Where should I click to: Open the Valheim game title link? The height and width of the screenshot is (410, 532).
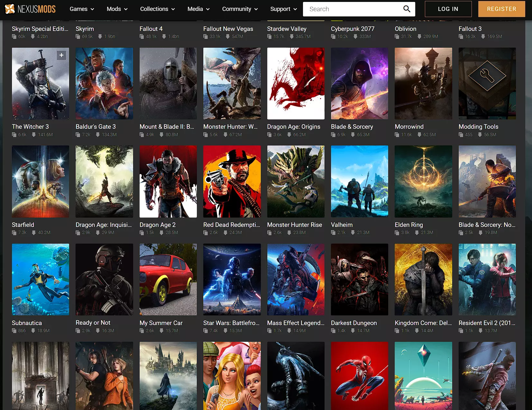[x=342, y=225]
